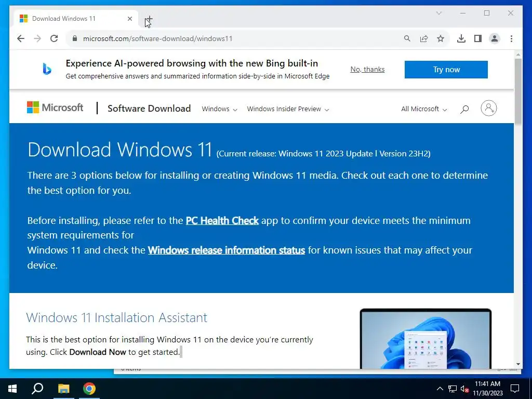Bookmark this page with the star icon
Image resolution: width=532 pixels, height=399 pixels.
pos(441,38)
